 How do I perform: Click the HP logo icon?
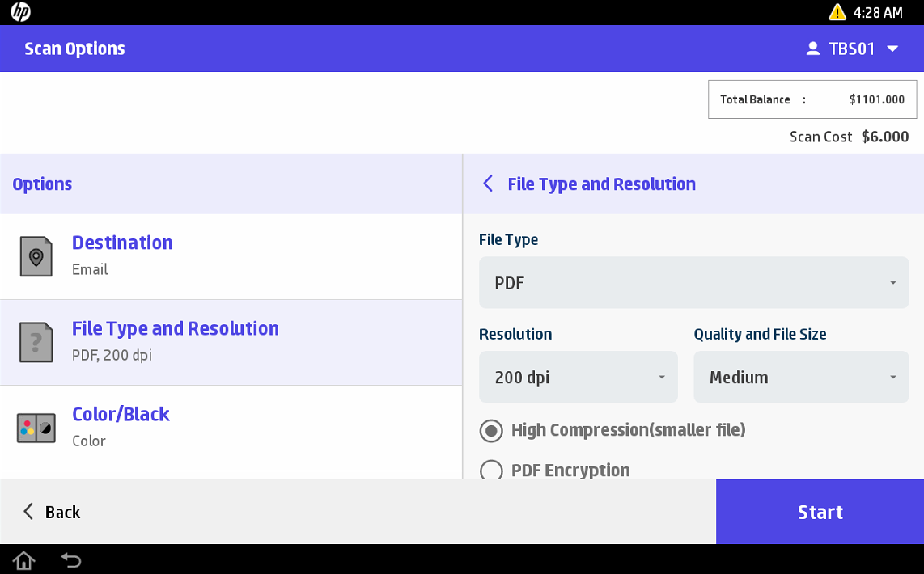pyautogui.click(x=20, y=12)
